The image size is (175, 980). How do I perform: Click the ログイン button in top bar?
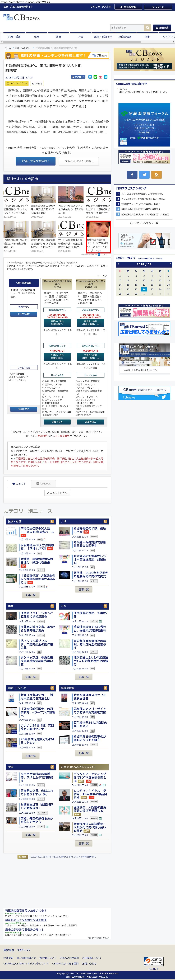tap(158, 7)
